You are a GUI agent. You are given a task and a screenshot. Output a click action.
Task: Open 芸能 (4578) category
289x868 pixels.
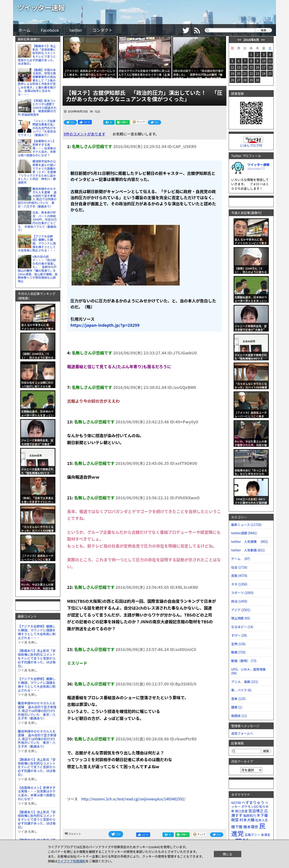(239, 576)
